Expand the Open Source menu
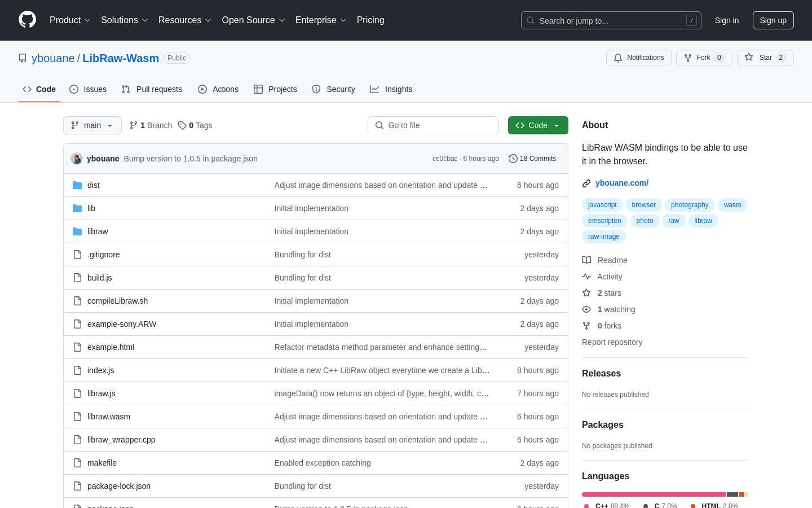Screen dimensions: 812x508 pos(254,20)
